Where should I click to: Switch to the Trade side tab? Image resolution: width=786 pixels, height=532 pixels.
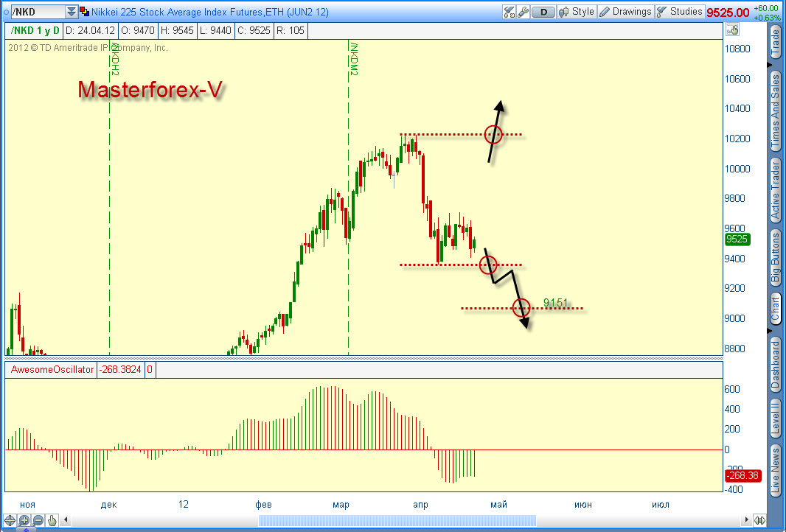776,43
